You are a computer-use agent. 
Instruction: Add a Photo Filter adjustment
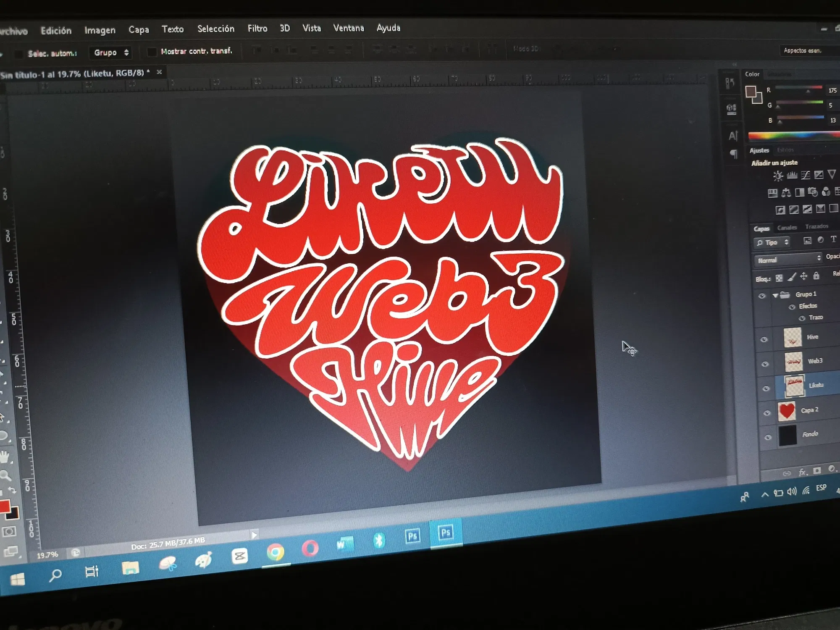(813, 192)
